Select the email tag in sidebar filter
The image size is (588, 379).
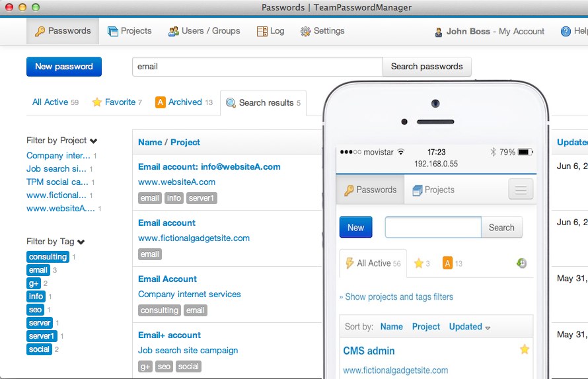[38, 270]
